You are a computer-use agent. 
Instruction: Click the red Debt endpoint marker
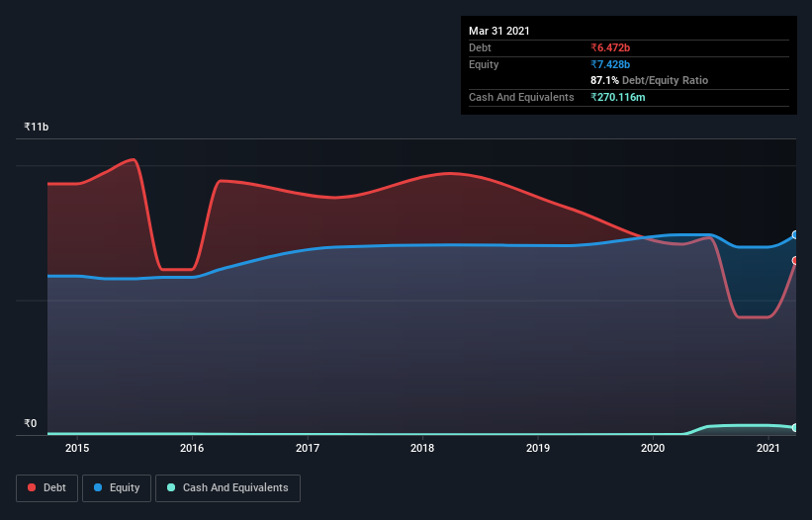tap(795, 261)
